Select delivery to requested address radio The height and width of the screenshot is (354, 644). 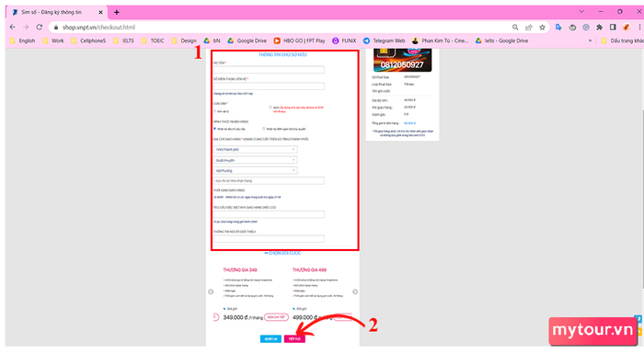[214, 129]
